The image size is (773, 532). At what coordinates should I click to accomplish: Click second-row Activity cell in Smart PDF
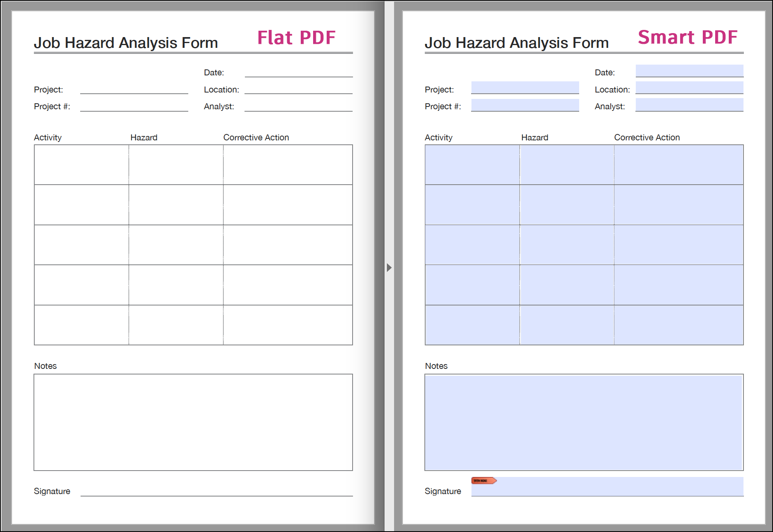pyautogui.click(x=472, y=205)
